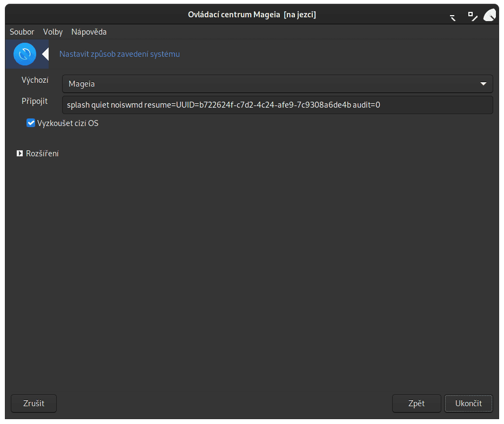Disable the Vyzkoušet cizí OS checkbox
The height and width of the screenshot is (424, 504).
[x=31, y=123]
